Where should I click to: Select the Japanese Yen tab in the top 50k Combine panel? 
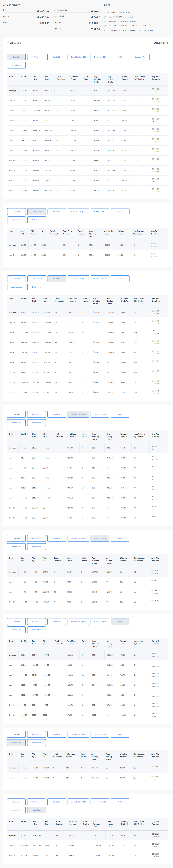140,57
